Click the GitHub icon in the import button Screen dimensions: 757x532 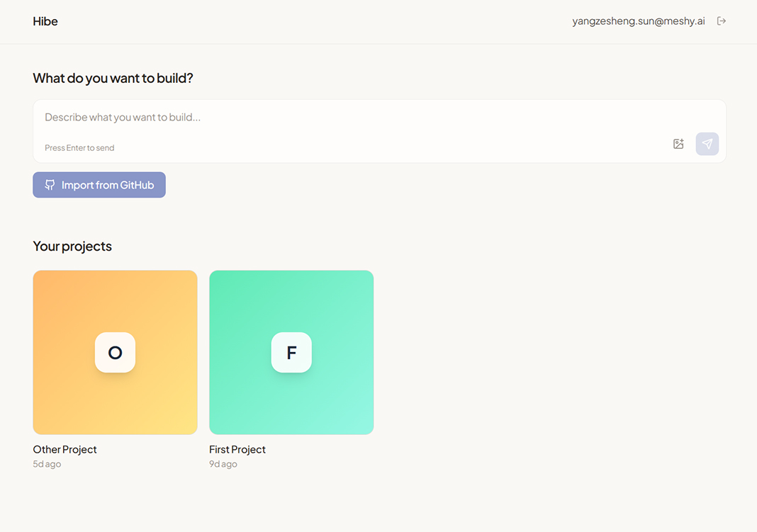tap(50, 185)
